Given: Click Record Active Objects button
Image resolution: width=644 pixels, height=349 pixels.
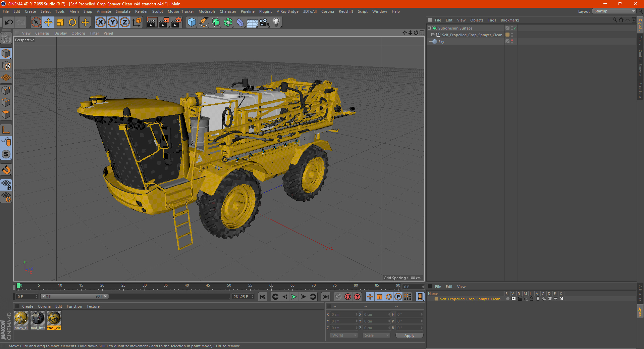Looking at the screenshot, I should tap(338, 297).
